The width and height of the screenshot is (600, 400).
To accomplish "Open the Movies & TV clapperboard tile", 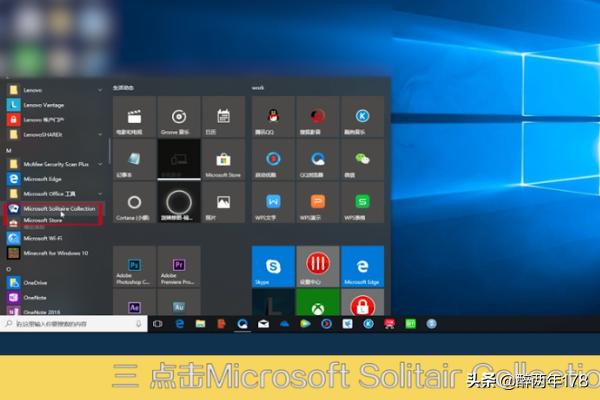I will click(134, 117).
